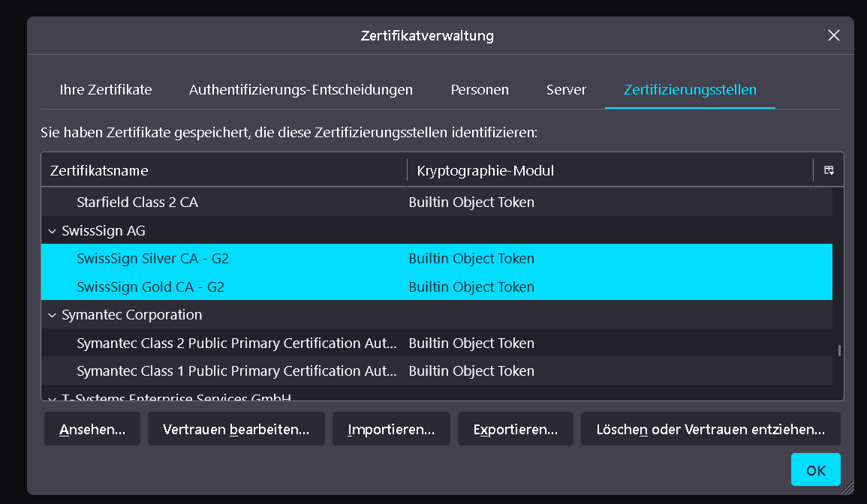Select the Zertifizierungsstellen tab

pos(690,90)
